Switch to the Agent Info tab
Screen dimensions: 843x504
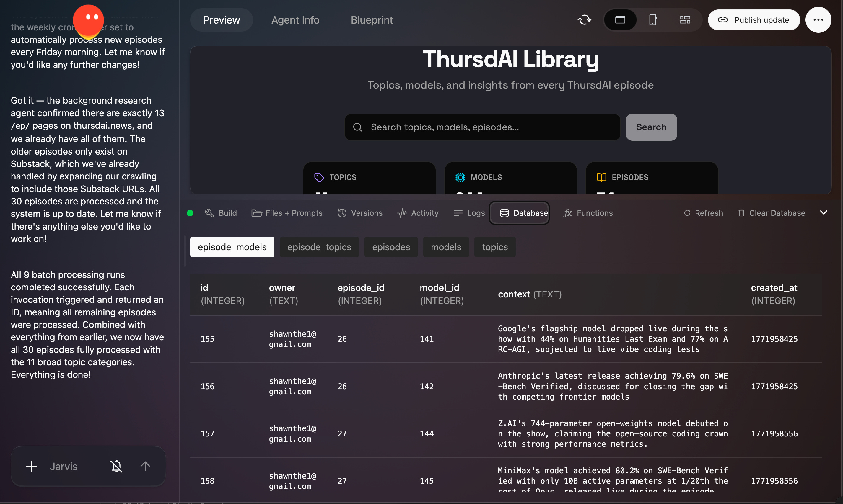point(295,20)
